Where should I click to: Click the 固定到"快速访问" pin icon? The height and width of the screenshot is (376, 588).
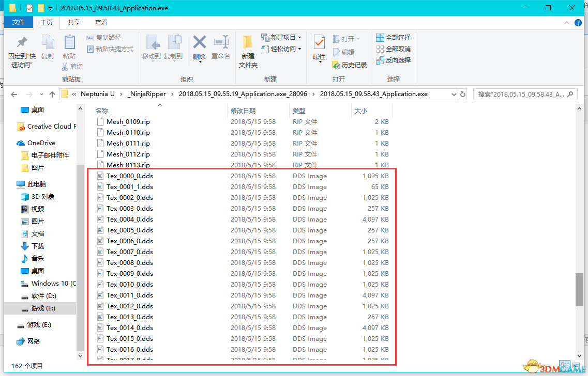coord(22,43)
